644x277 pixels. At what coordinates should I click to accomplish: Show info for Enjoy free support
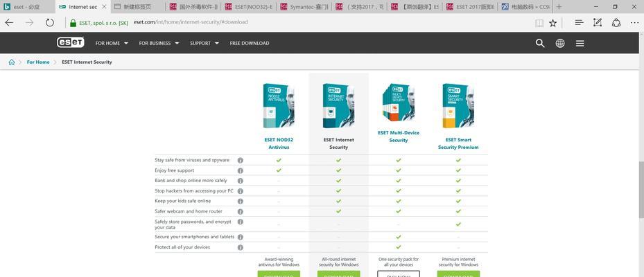click(x=241, y=170)
